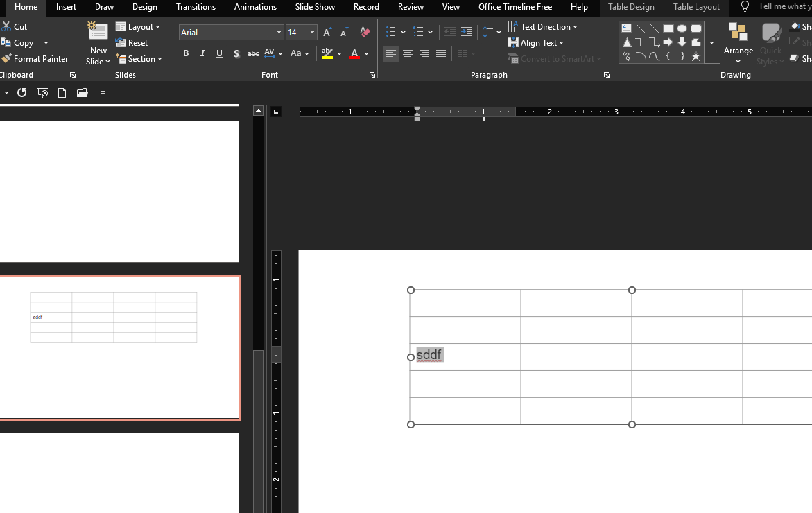Increase font size with the larger A icon
Image resolution: width=812 pixels, height=513 pixels.
coord(327,33)
